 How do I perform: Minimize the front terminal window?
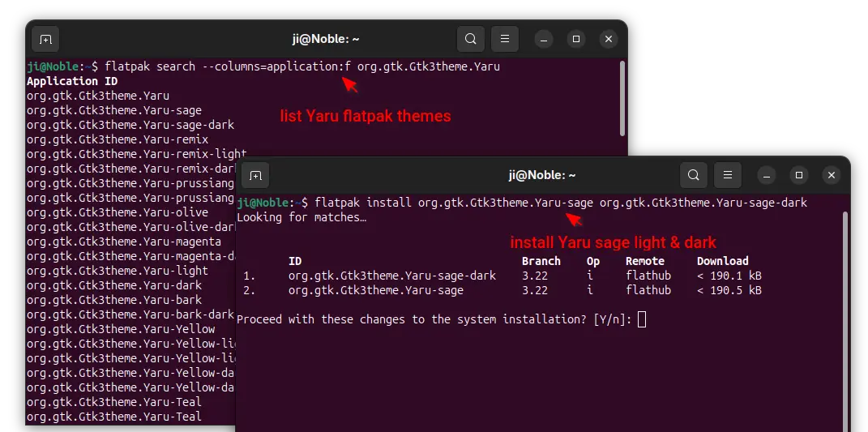coord(767,176)
